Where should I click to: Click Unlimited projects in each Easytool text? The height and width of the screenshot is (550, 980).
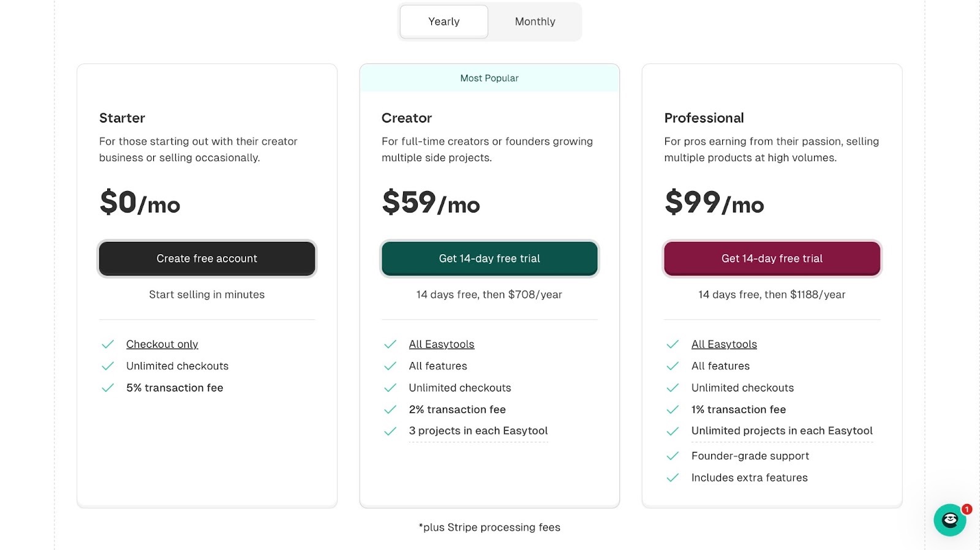point(782,431)
